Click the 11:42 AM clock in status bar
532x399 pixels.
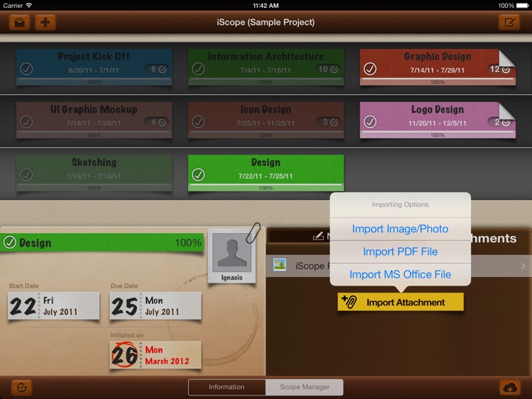point(266,6)
